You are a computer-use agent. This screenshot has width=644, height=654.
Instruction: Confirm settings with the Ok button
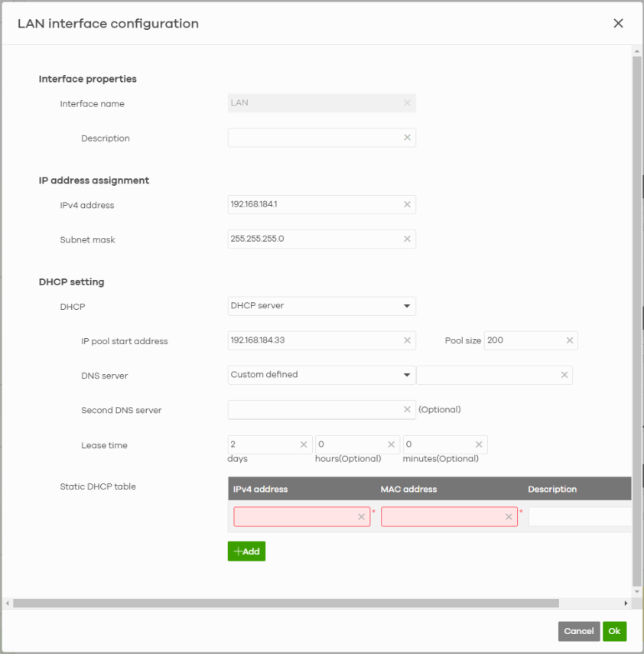(614, 631)
